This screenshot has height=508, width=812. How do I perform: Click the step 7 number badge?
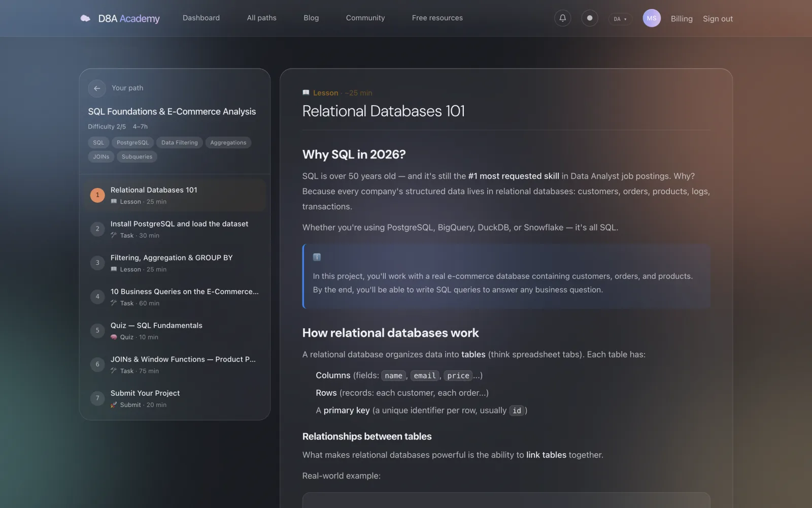tap(97, 398)
